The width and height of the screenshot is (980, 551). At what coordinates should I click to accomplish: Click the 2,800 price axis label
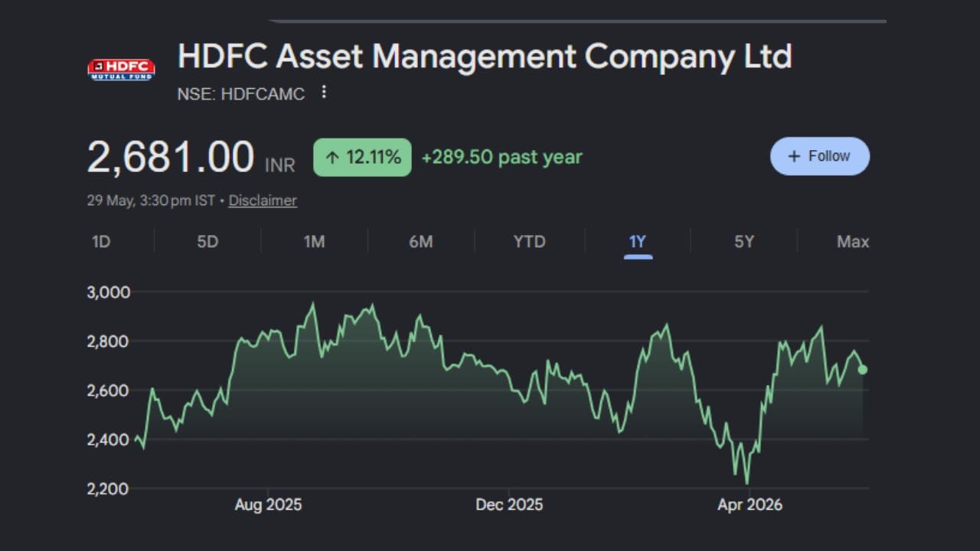click(x=109, y=341)
